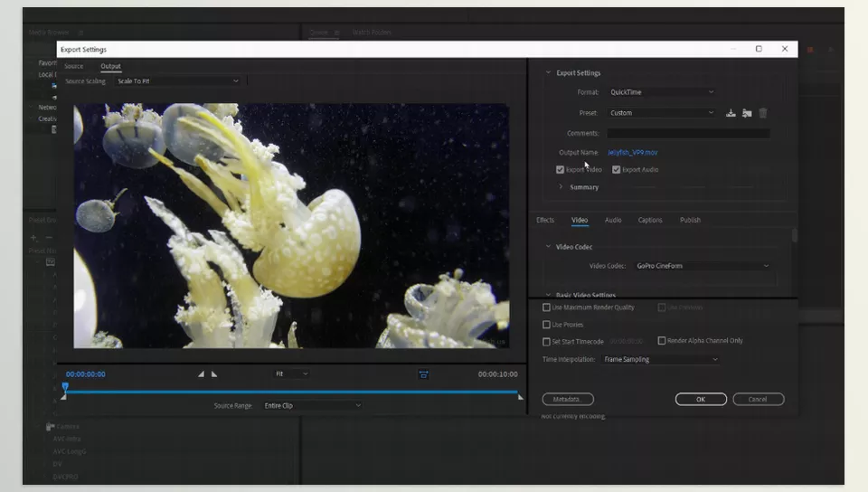
Task: Maximize the Export Settings dialog
Action: pyautogui.click(x=759, y=49)
